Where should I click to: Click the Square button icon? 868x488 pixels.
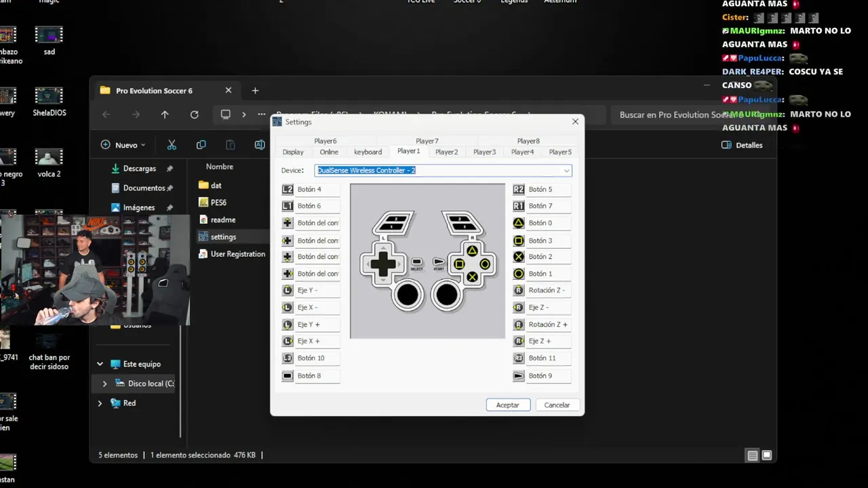pyautogui.click(x=519, y=241)
